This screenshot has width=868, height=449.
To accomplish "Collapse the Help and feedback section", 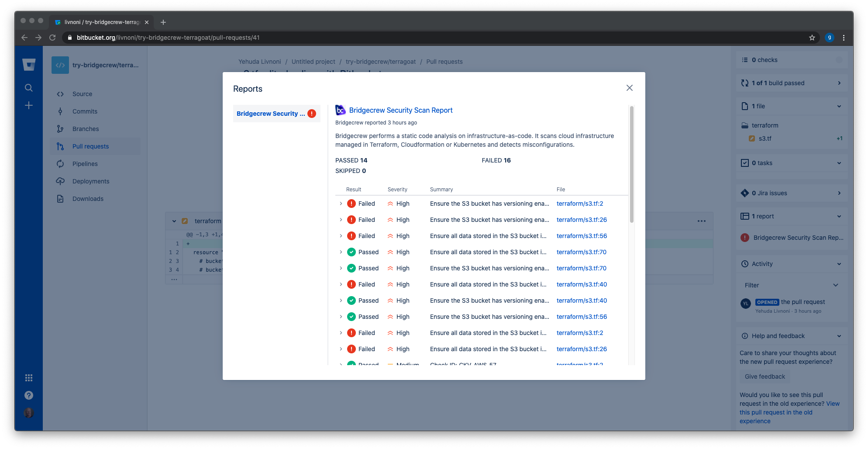I will [x=839, y=336].
